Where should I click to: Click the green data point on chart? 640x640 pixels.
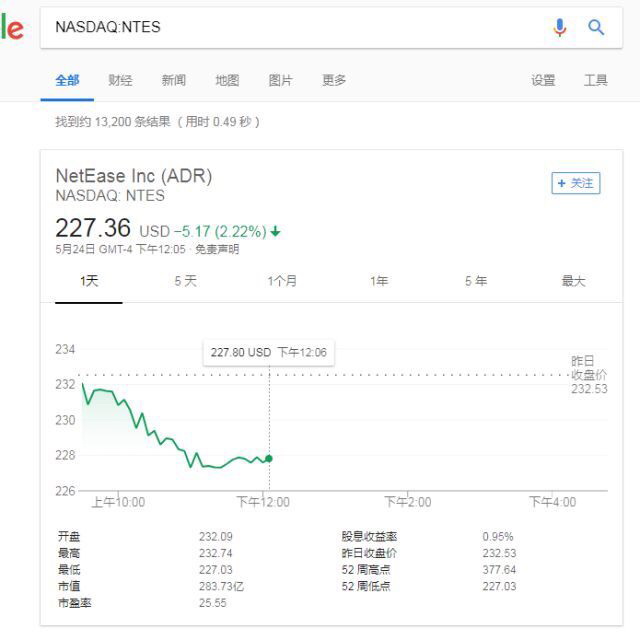(269, 459)
